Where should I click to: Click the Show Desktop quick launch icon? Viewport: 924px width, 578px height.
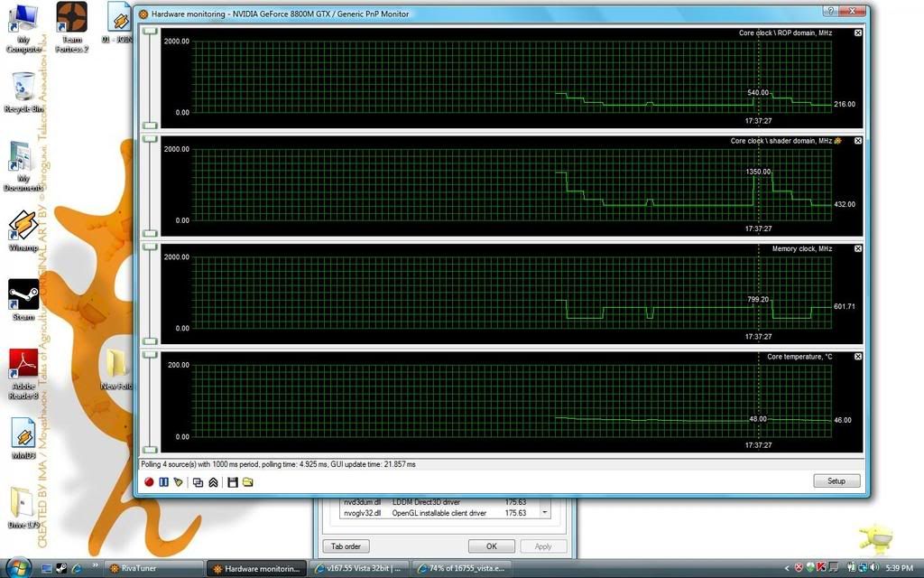pos(47,569)
